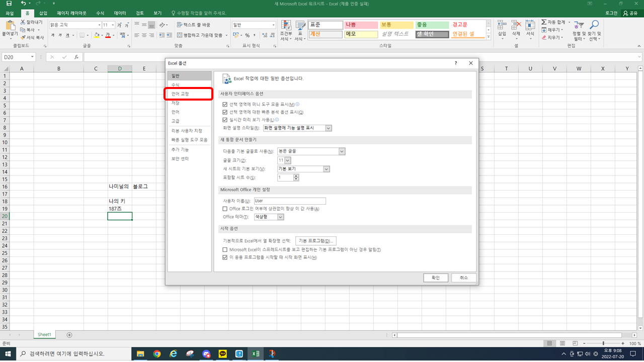Toggle the mini toolbar on selection checkbox
The width and height of the screenshot is (644, 362).
[225, 105]
